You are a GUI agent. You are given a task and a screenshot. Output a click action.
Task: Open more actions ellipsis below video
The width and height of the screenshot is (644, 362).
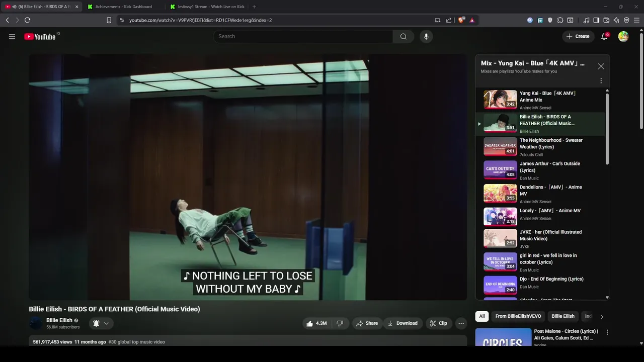(x=461, y=323)
